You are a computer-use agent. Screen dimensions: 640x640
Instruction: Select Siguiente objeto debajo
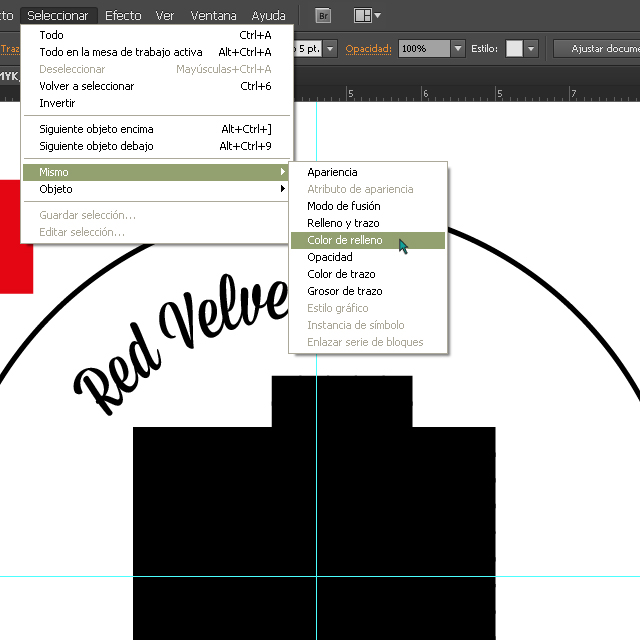point(156,146)
